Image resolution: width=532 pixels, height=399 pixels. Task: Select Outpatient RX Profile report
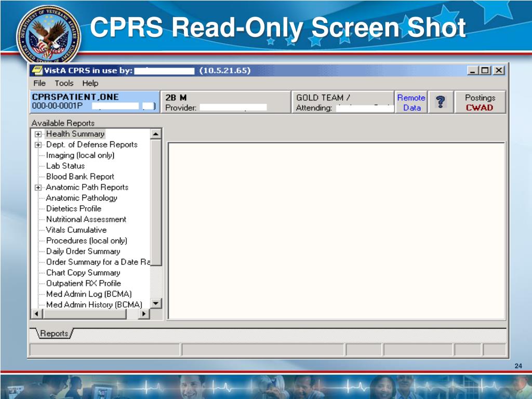click(x=84, y=283)
